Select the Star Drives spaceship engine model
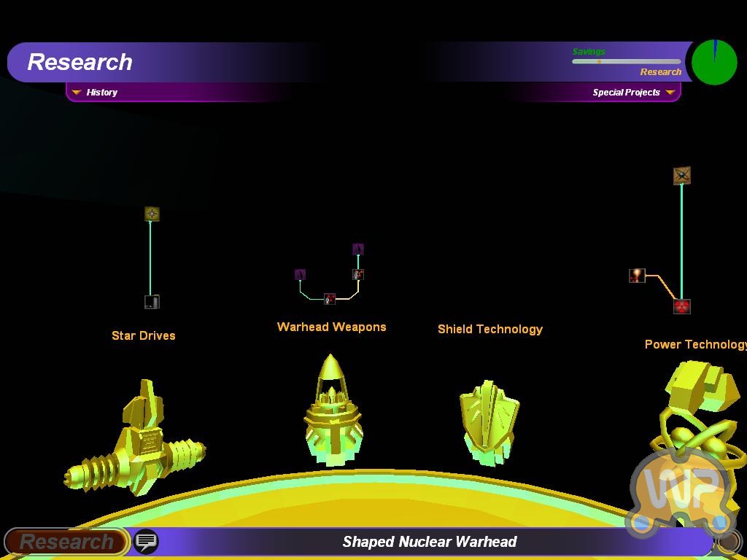This screenshot has width=747, height=560. click(137, 439)
